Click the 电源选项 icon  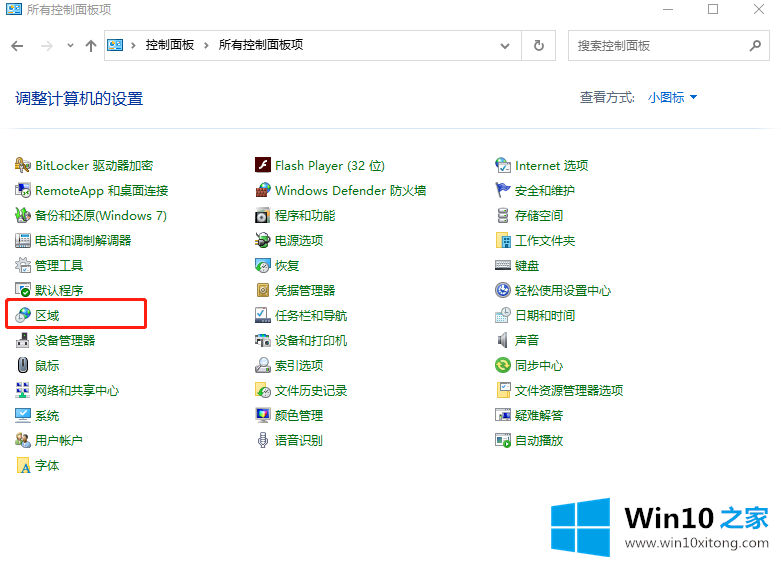[263, 241]
